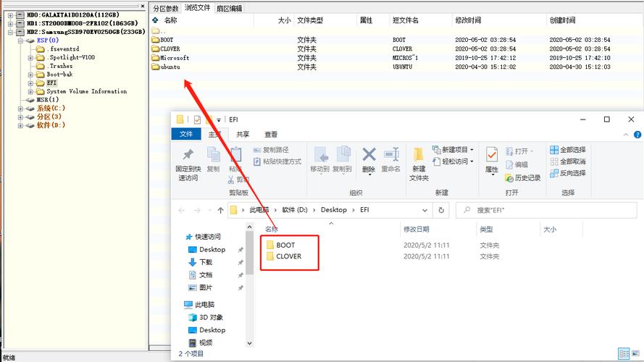Click History (历史记录) icon

[x=509, y=178]
